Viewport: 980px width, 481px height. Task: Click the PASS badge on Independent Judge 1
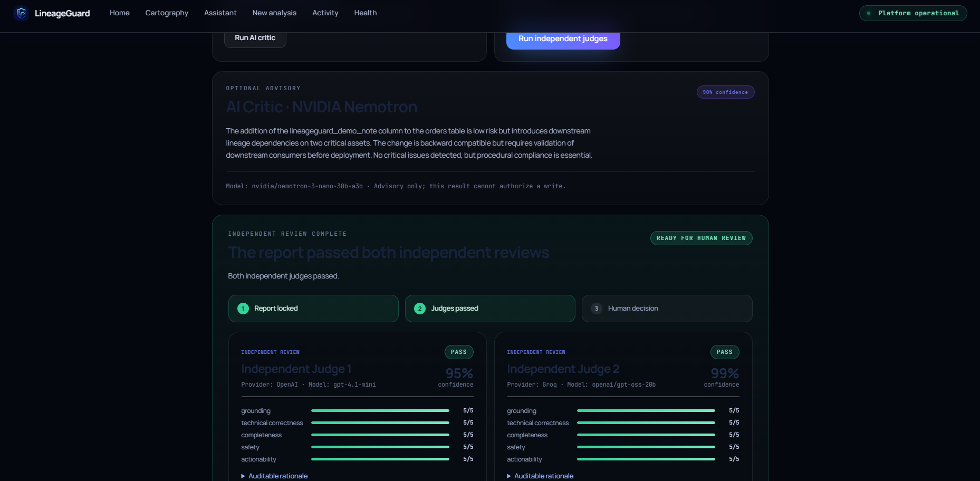pos(459,352)
